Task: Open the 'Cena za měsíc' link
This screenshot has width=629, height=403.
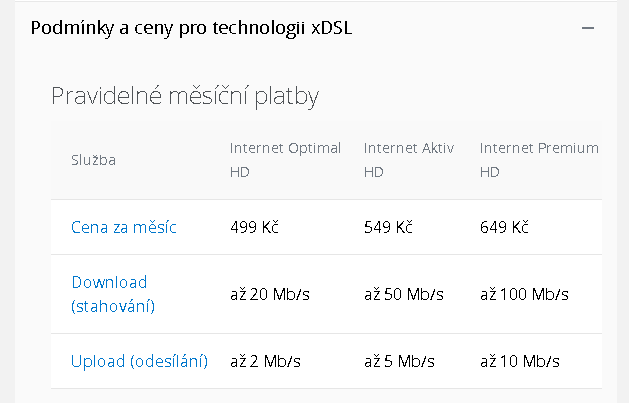Action: pyautogui.click(x=124, y=227)
